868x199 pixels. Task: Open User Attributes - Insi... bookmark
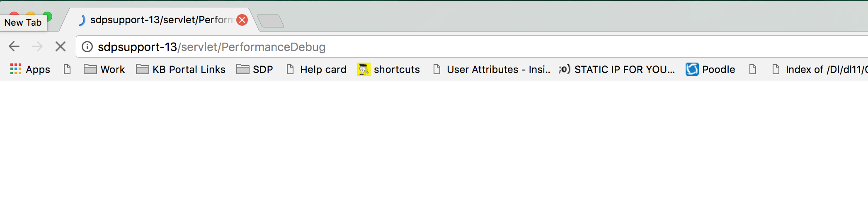point(492,69)
